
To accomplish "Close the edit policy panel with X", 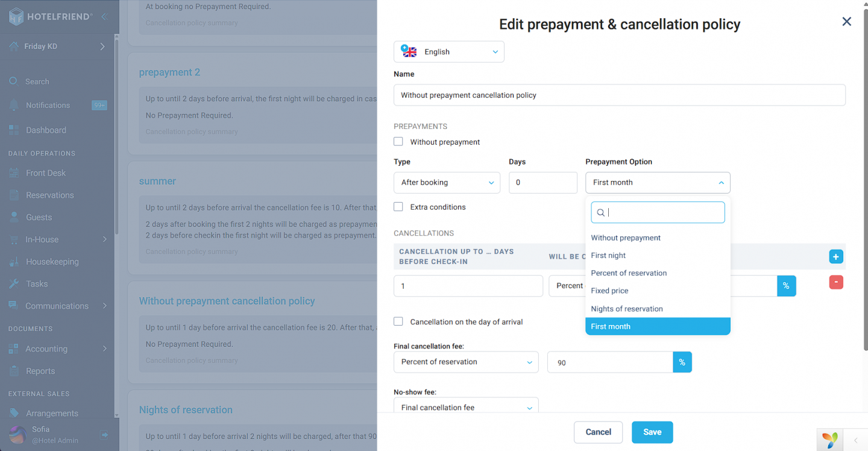I will coord(847,22).
